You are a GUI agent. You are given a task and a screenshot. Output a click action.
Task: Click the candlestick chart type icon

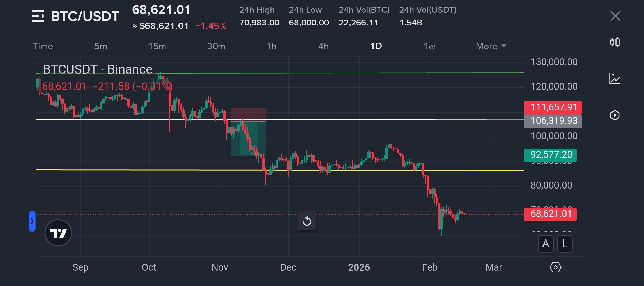[x=615, y=42]
